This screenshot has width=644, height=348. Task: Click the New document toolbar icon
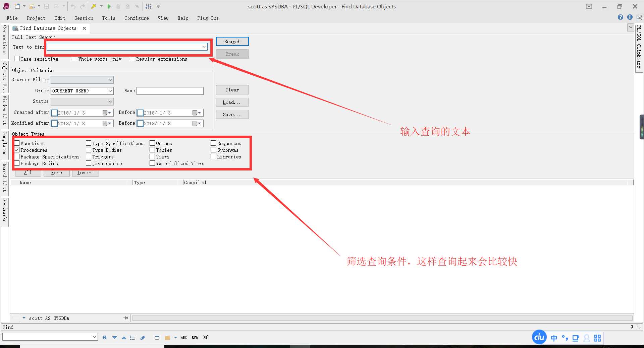tap(17, 6)
